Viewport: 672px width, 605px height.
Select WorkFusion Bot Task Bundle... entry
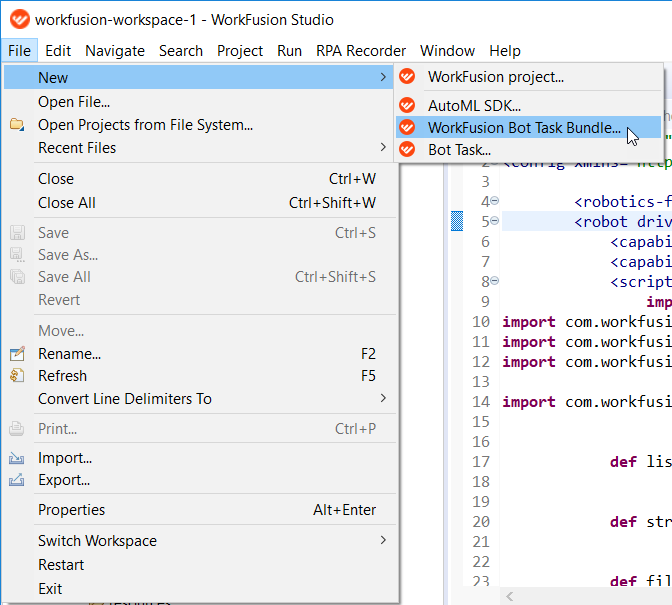coord(528,127)
